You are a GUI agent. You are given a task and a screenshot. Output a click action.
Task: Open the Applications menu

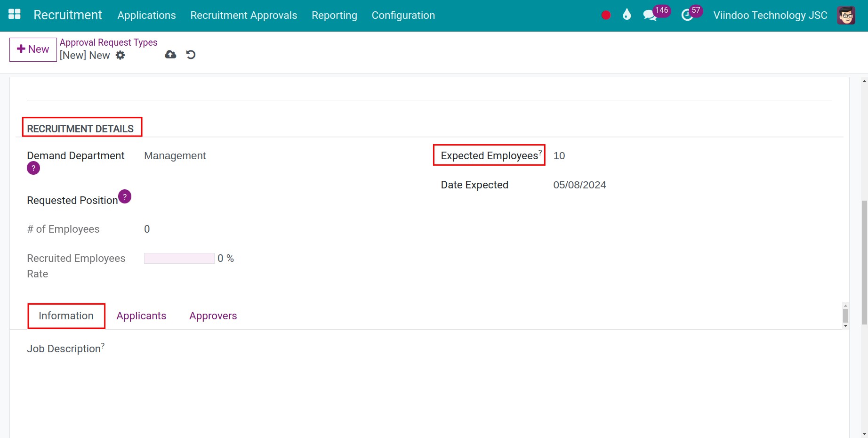point(146,15)
